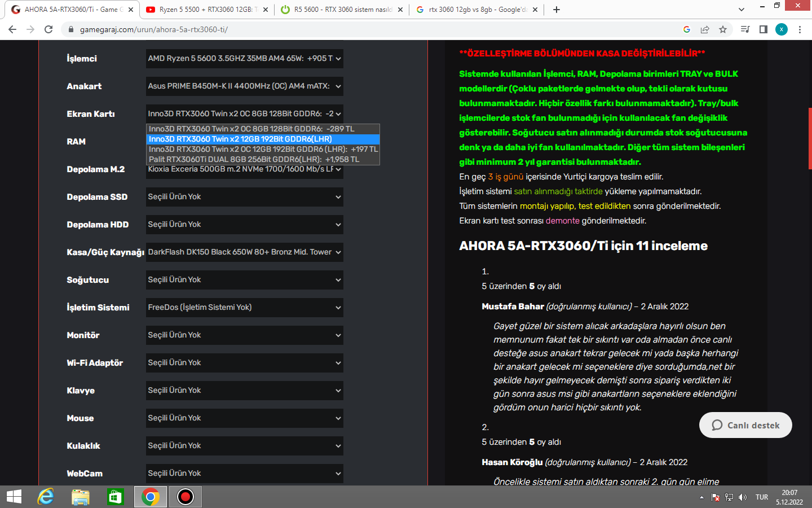Click the screen recorder taskbar icon
812x508 pixels.
[x=186, y=497]
